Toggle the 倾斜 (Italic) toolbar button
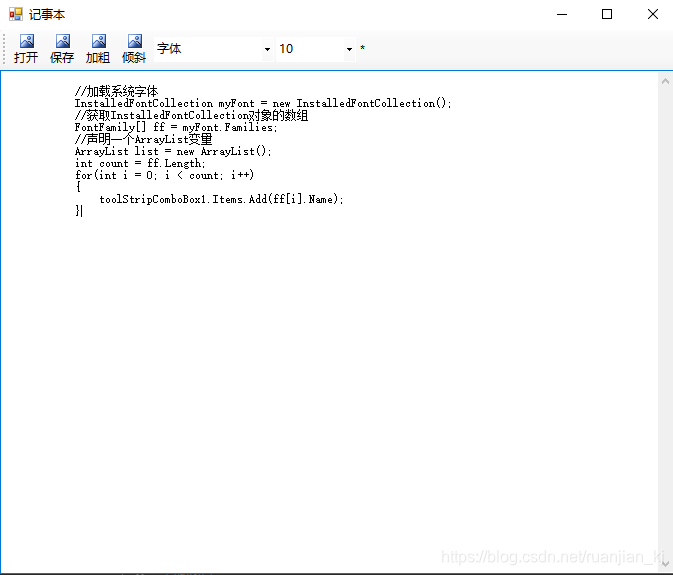The width and height of the screenshot is (673, 575). click(x=134, y=48)
